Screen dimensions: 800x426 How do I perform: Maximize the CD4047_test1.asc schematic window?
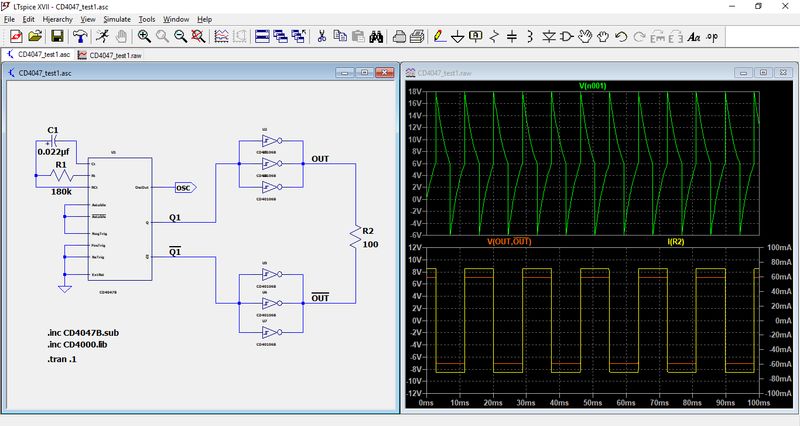click(x=365, y=73)
